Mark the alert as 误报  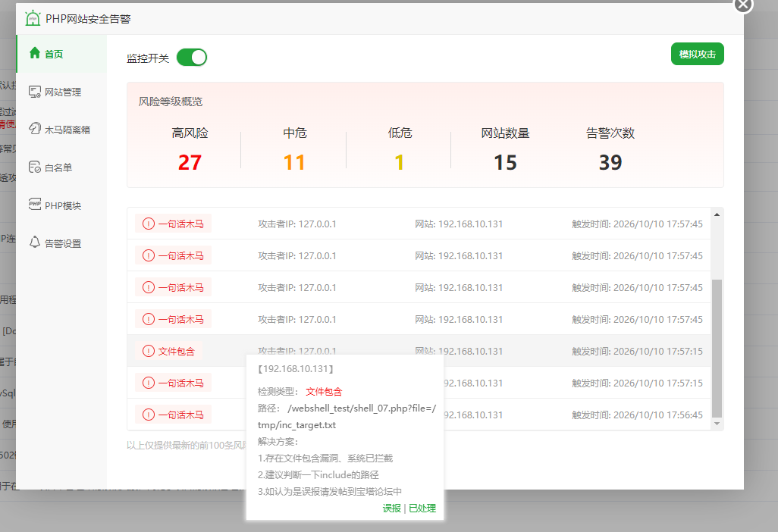pos(391,509)
